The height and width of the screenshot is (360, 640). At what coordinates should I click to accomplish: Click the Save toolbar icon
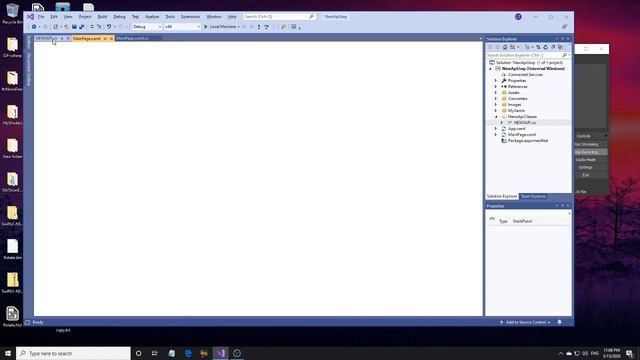click(x=74, y=27)
